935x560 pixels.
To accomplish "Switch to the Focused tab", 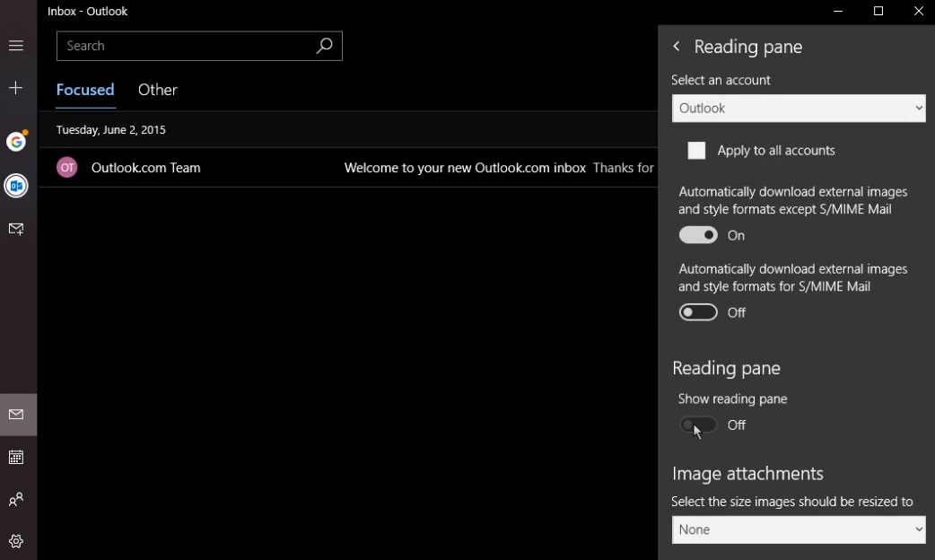I will [85, 90].
